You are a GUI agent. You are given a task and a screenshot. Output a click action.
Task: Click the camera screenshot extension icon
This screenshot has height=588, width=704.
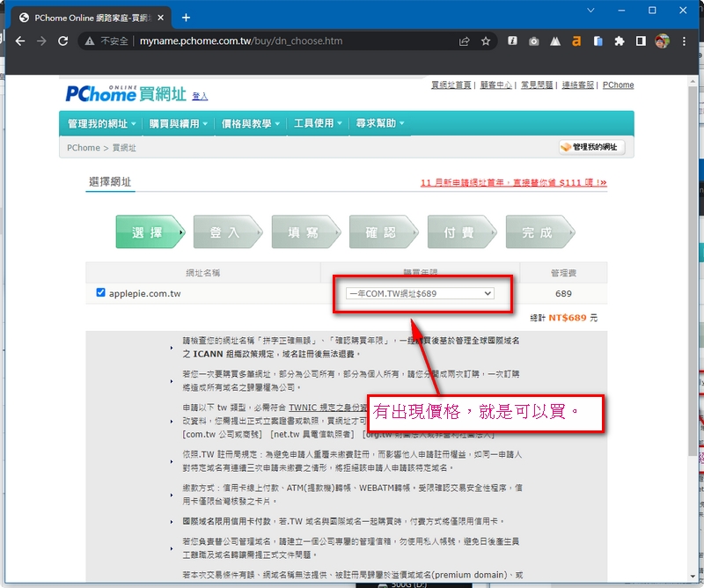(534, 41)
